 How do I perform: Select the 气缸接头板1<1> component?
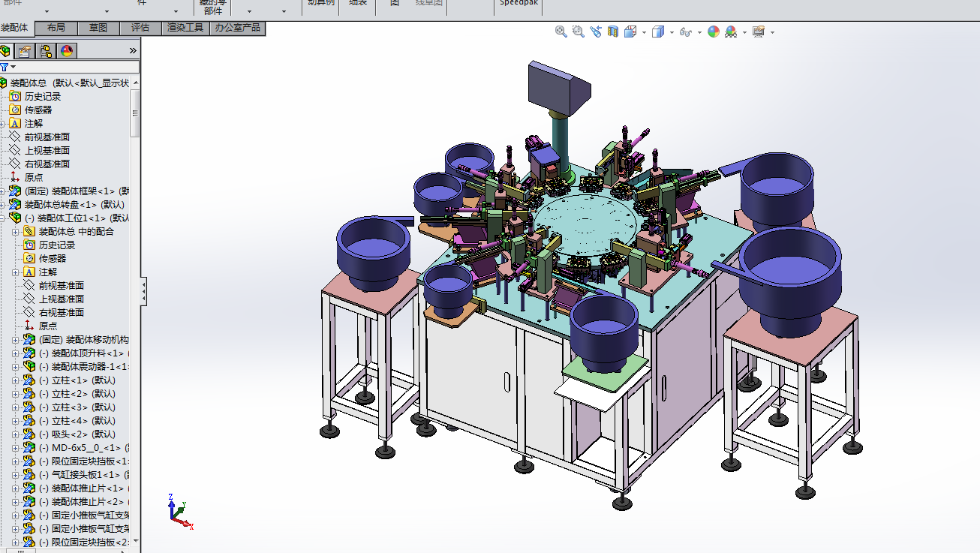pyautogui.click(x=86, y=474)
